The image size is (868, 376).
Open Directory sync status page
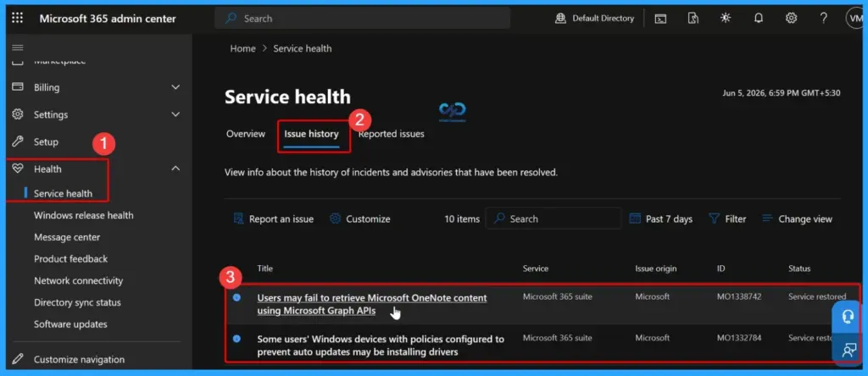click(77, 302)
